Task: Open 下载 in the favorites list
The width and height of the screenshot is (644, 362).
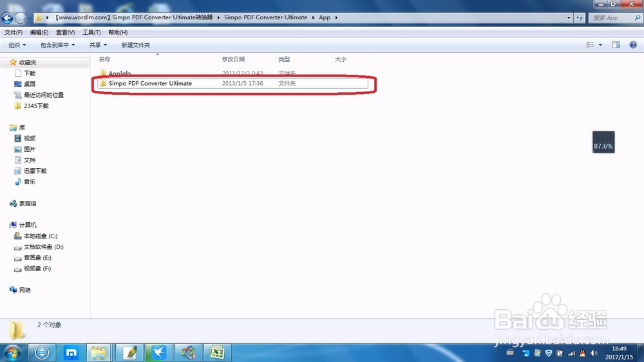Action: coord(30,73)
